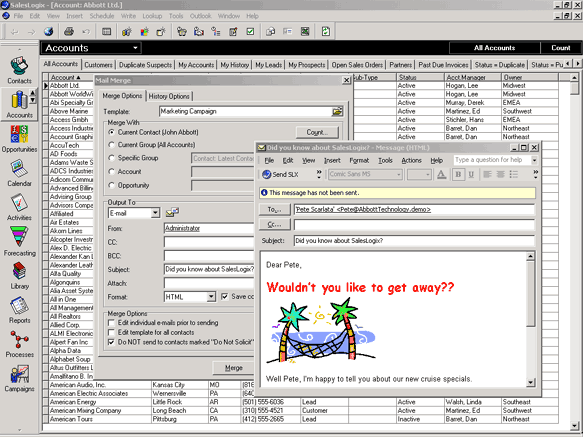Click the All Accounts header button

coord(494,48)
